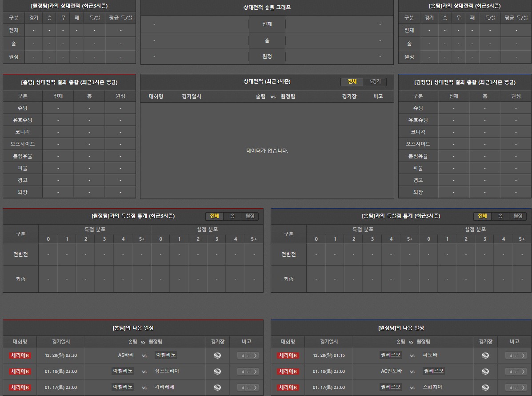Click 삼프도리아 team name link

(x=167, y=371)
